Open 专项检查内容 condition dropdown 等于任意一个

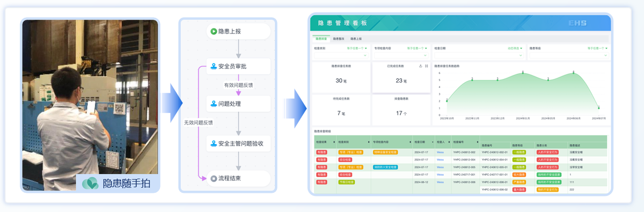click(x=417, y=48)
